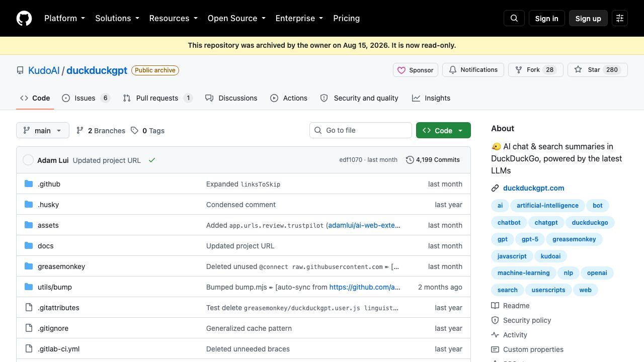
Task: View the 2 Branches list
Action: point(101,131)
